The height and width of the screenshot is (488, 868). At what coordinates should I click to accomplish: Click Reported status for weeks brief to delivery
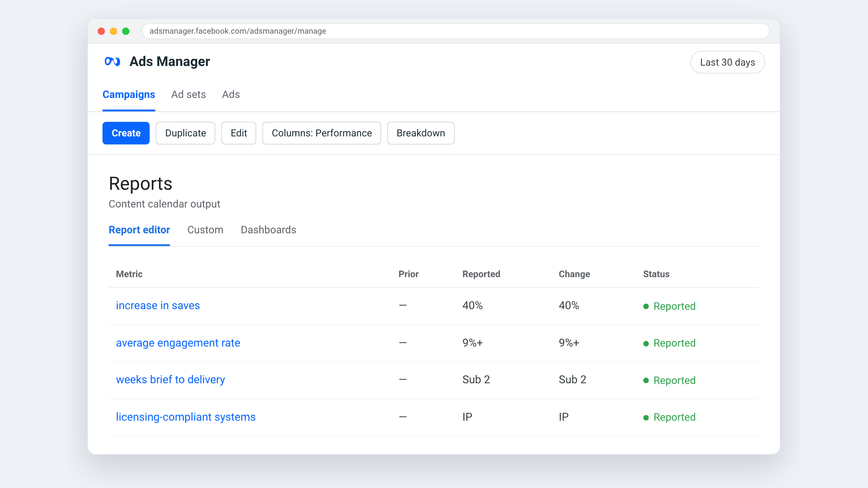[669, 380]
